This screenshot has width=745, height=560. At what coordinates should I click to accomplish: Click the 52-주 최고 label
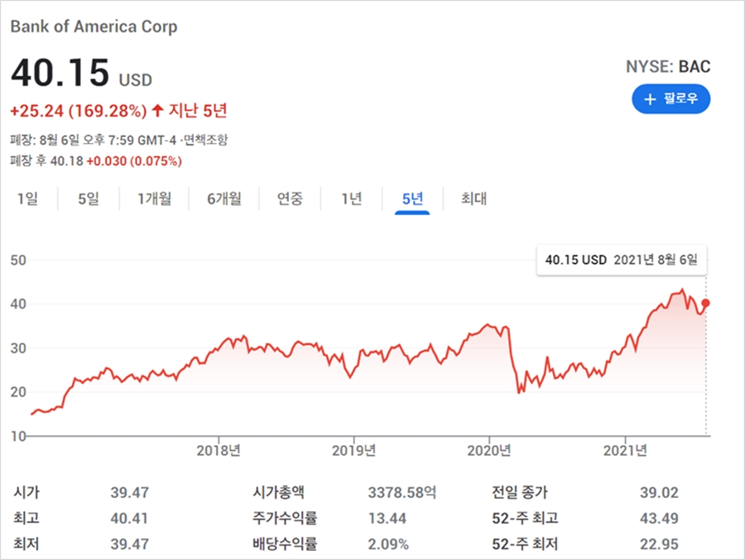(x=525, y=518)
